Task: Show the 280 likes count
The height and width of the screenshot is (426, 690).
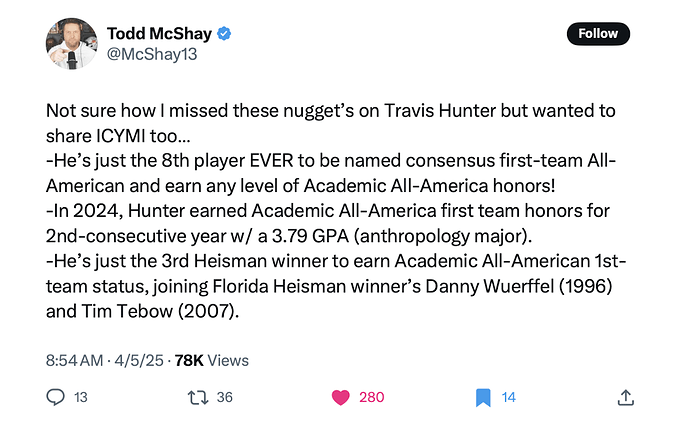Action: pos(372,397)
